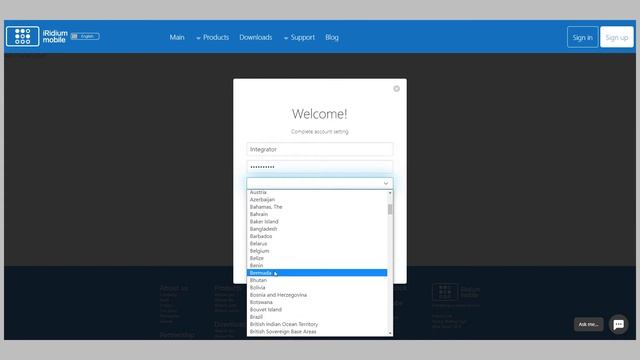Open the English language selector
Image resolution: width=640 pixels, height=360 pixels.
click(85, 36)
